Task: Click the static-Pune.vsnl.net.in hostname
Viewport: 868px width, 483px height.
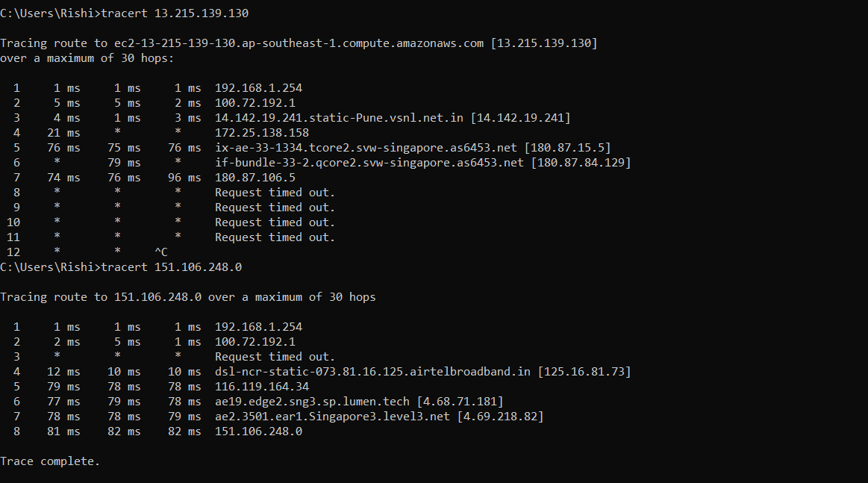Action: (x=339, y=118)
